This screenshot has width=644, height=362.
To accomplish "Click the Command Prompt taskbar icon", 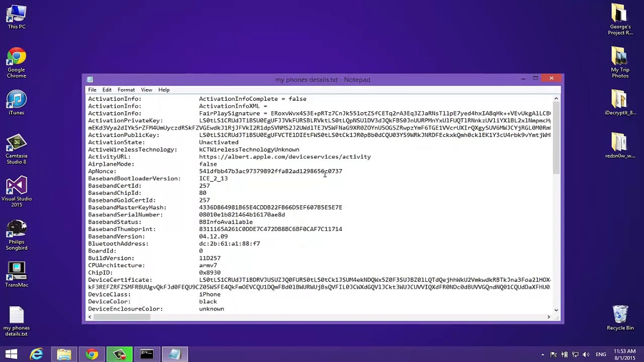I will tap(147, 354).
